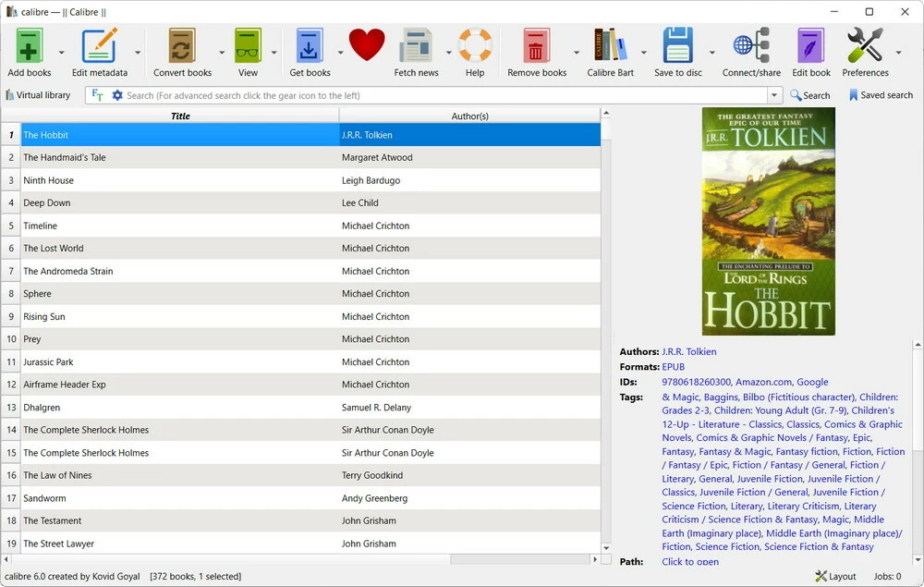Expand the Calibre Bart dropdown arrow
The height and width of the screenshot is (587, 924).
coord(643,53)
